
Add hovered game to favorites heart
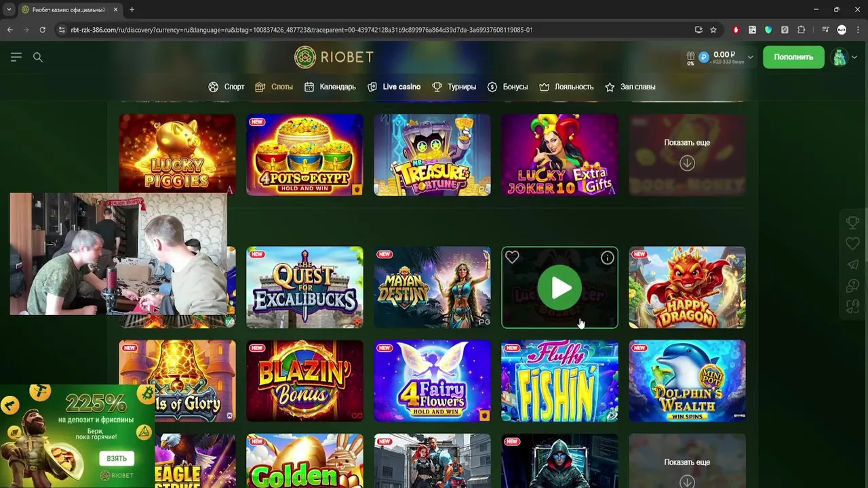click(512, 258)
